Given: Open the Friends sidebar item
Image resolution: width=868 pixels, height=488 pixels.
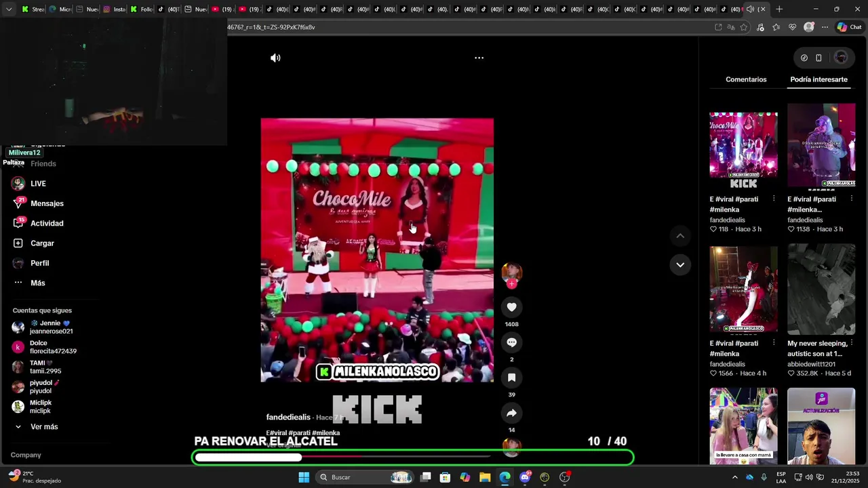Looking at the screenshot, I should coord(43,164).
